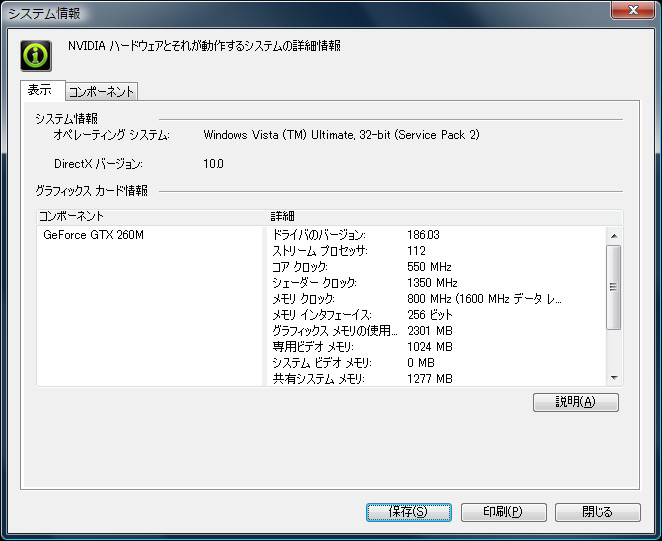
Task: Click the 256 ビット value
Action: [x=430, y=315]
